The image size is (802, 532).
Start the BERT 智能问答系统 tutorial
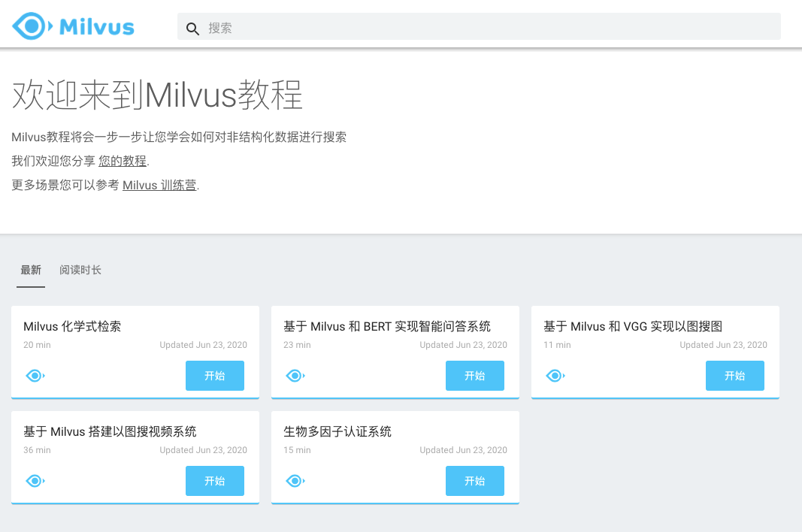point(475,375)
